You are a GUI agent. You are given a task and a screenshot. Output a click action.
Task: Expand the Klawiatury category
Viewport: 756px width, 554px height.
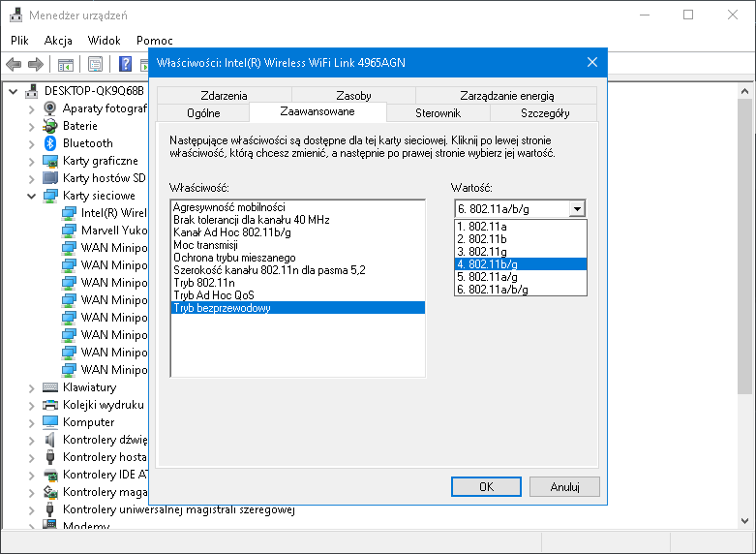(x=32, y=387)
